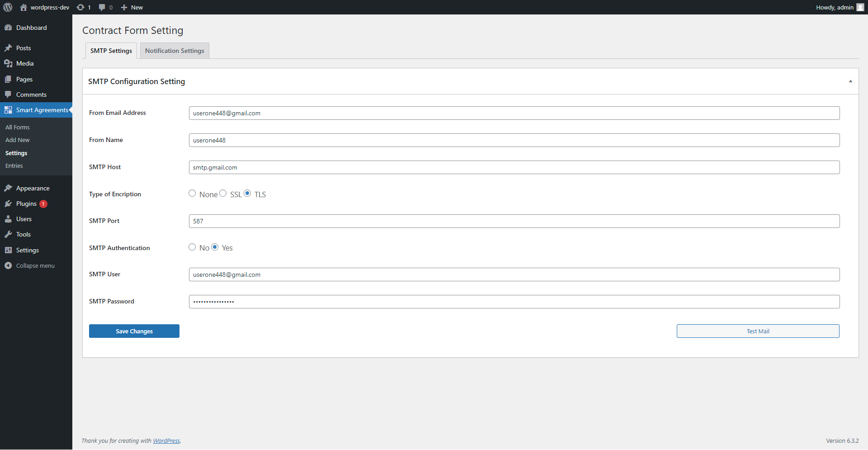The width and height of the screenshot is (868, 450).
Task: Click the Test Mail button
Action: click(x=758, y=331)
